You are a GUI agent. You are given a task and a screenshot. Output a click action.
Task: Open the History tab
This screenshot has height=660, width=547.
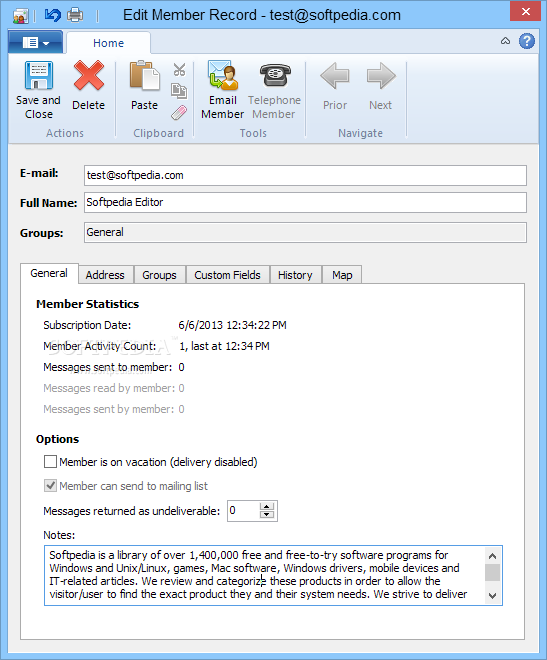click(295, 275)
